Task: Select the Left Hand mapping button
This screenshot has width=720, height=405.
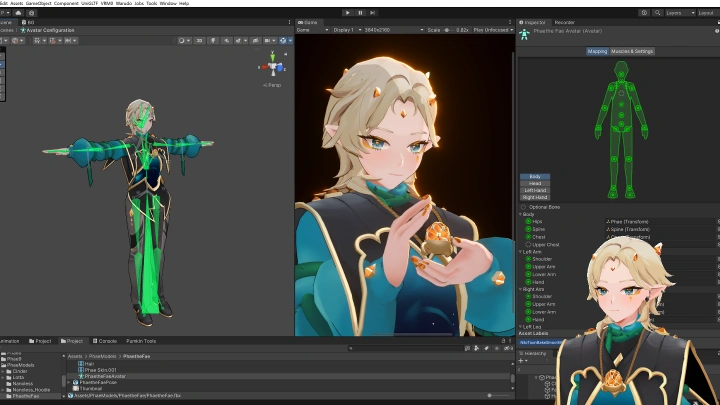Action: pos(535,191)
